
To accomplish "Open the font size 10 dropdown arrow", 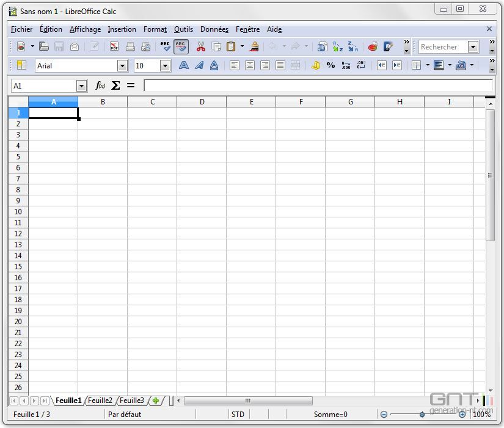I will click(165, 66).
